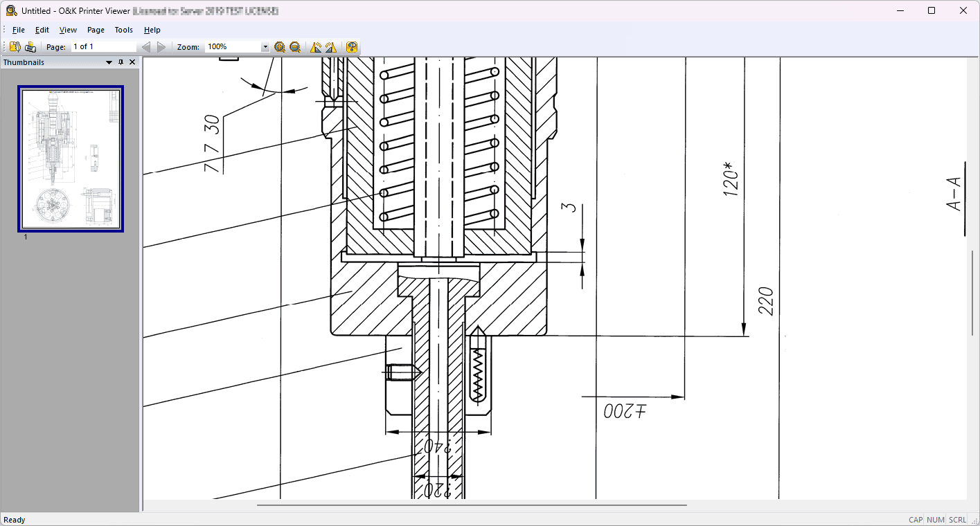Close the Thumbnails panel
Image resolution: width=980 pixels, height=526 pixels.
pyautogui.click(x=132, y=62)
